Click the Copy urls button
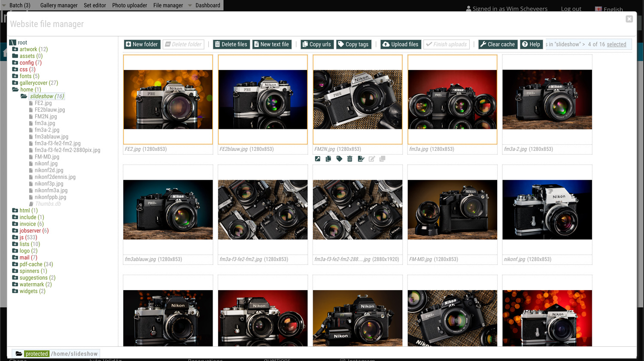644x361 pixels. (317, 44)
